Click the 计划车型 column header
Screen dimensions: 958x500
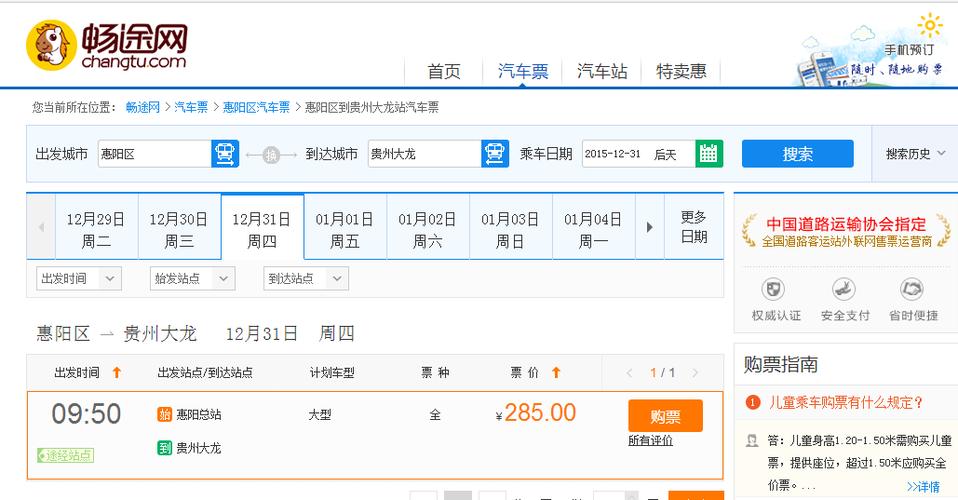tap(332, 372)
